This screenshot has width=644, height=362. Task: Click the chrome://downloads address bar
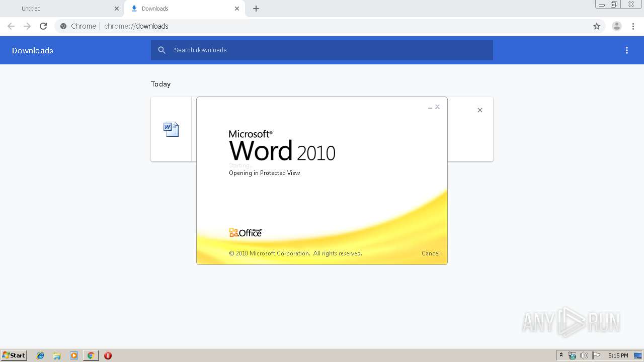click(x=330, y=26)
